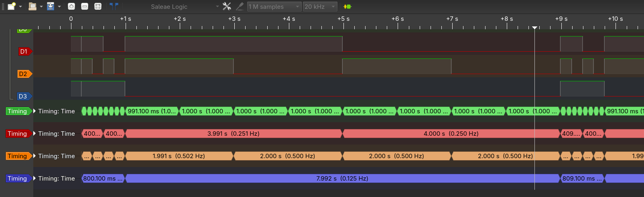Open a capture file with the folder icon

coord(33,6)
